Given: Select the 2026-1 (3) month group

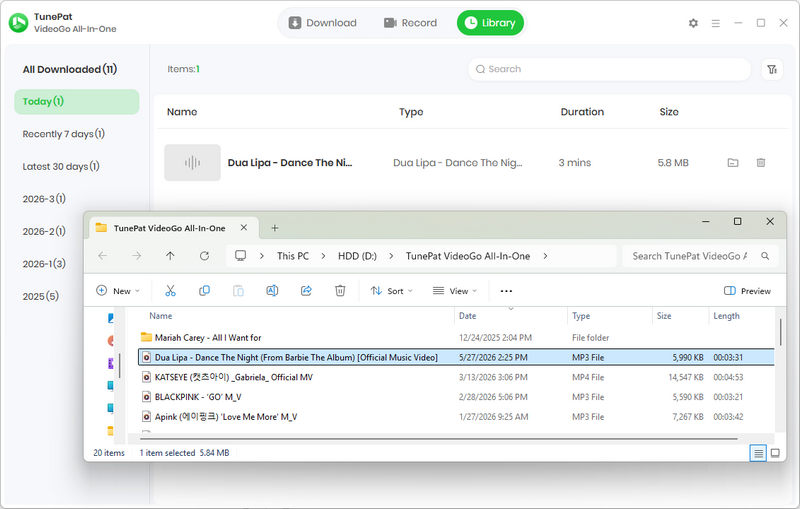Looking at the screenshot, I should point(44,264).
